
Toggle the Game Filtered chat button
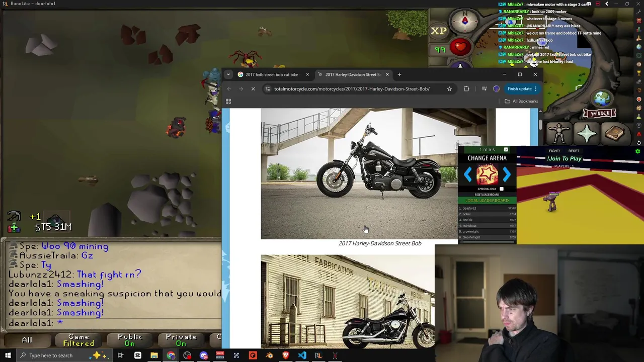[x=78, y=340]
